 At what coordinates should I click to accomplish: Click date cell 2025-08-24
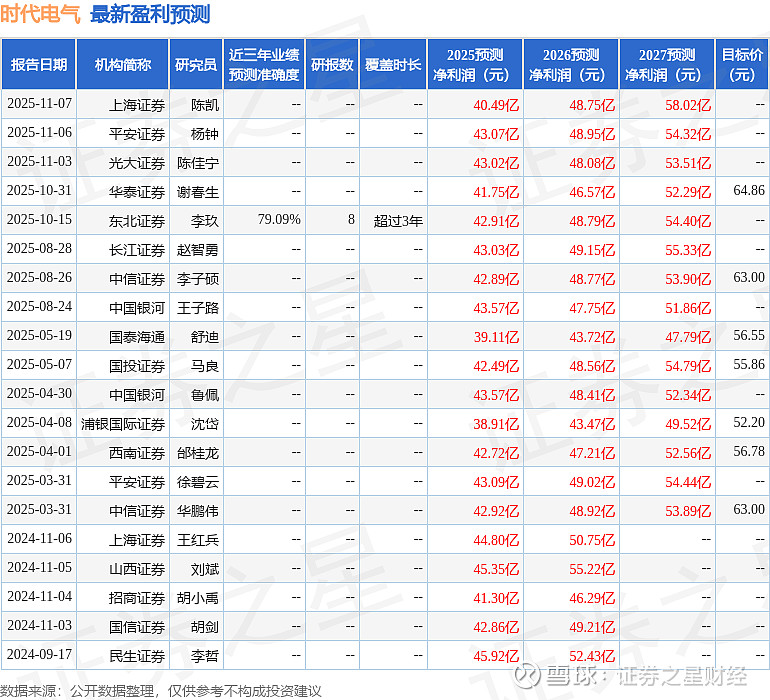coord(39,307)
